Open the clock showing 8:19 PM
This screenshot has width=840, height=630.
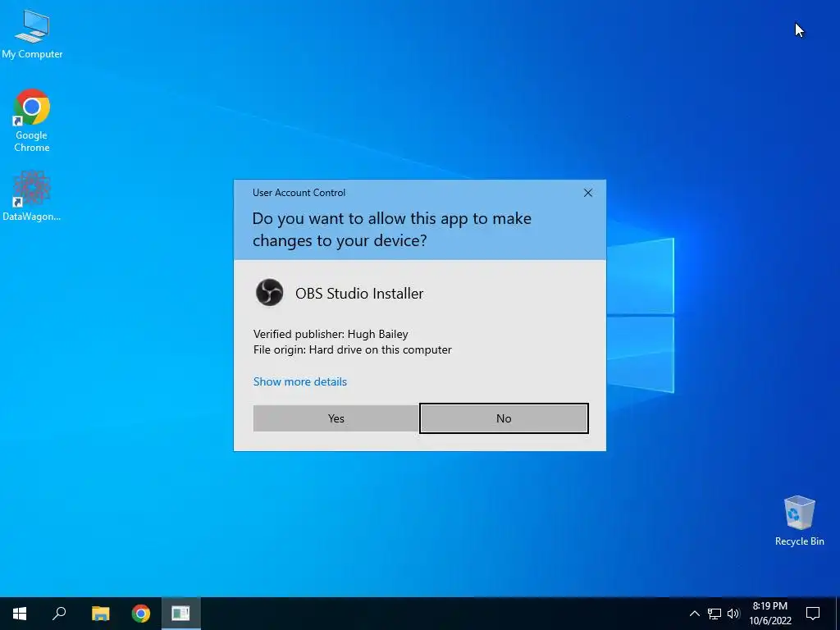(769, 614)
